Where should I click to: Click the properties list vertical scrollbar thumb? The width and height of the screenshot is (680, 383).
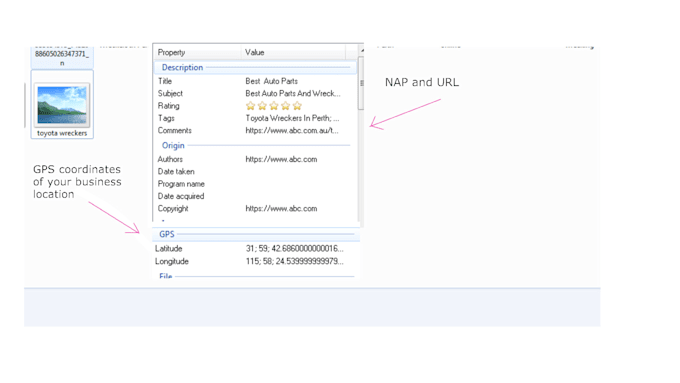coord(361,83)
